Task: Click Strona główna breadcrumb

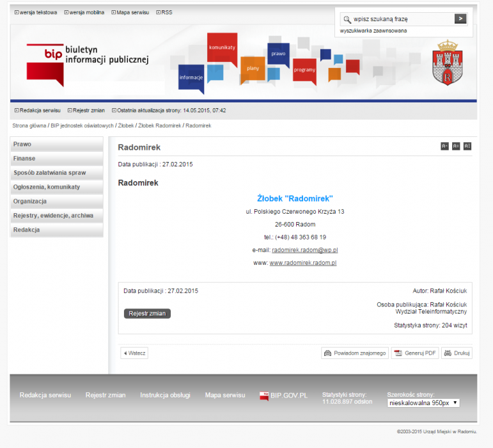Action: 29,125
